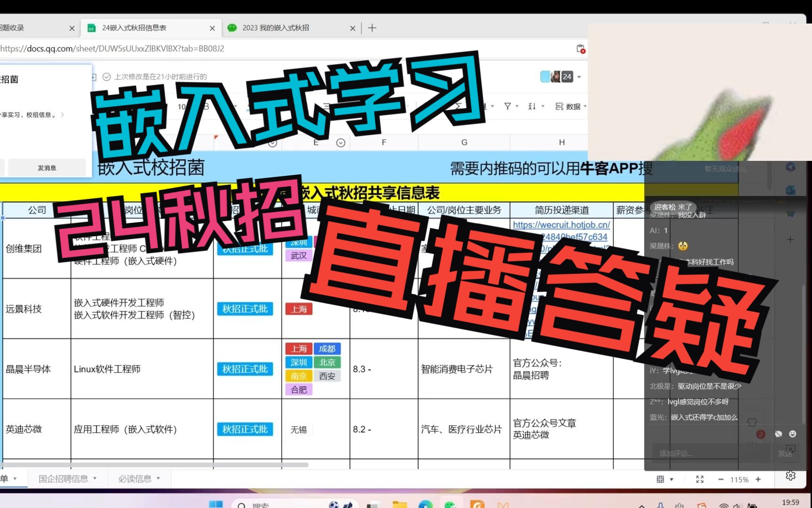The height and width of the screenshot is (508, 812).
Task: Select column H header
Action: 562,142
